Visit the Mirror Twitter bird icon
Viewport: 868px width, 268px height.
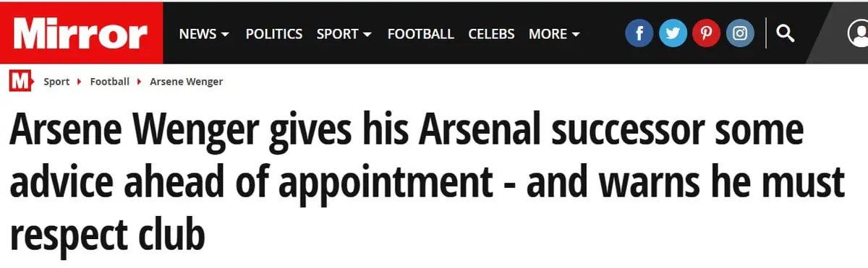click(x=673, y=33)
